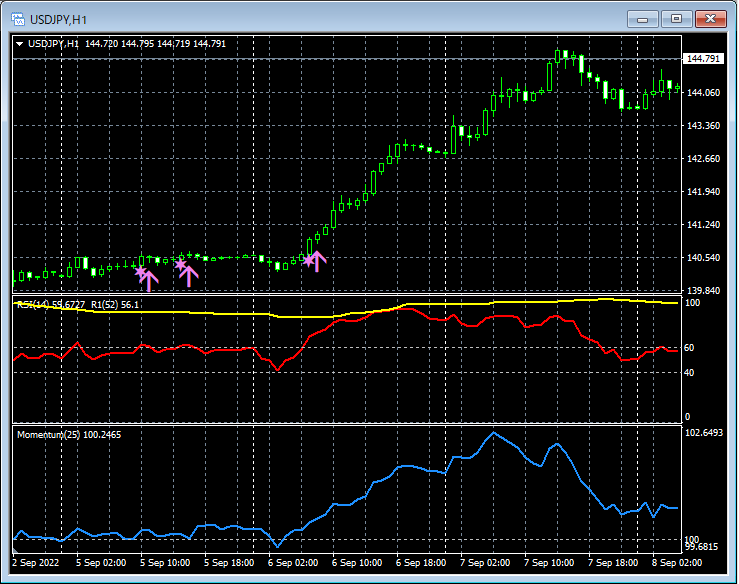Screen dimensions: 739x584
Task: Click the first pink star marker
Action: tap(140, 270)
